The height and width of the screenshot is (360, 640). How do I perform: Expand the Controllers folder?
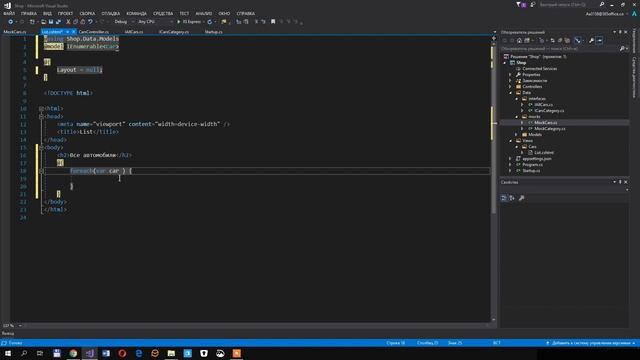(510, 87)
